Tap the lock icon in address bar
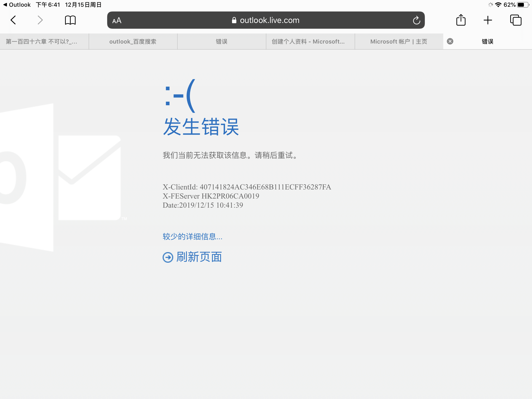Screen dimensions: 532x399 click(234, 20)
